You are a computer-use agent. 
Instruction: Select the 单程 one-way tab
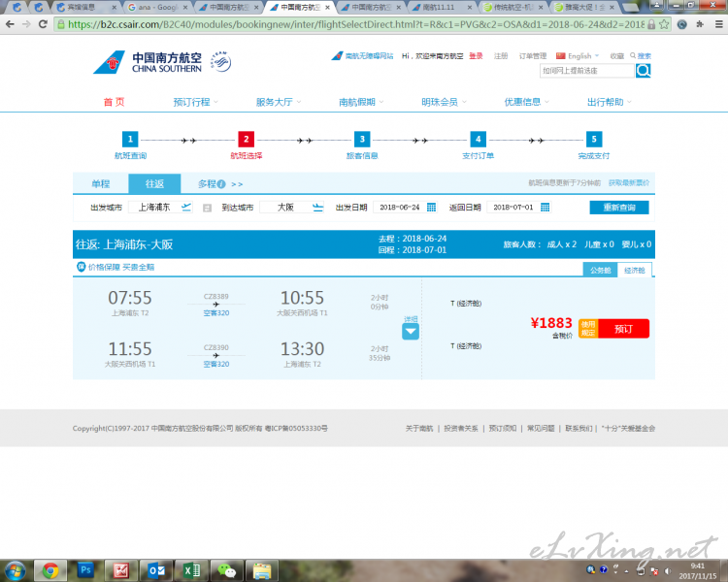(x=101, y=183)
